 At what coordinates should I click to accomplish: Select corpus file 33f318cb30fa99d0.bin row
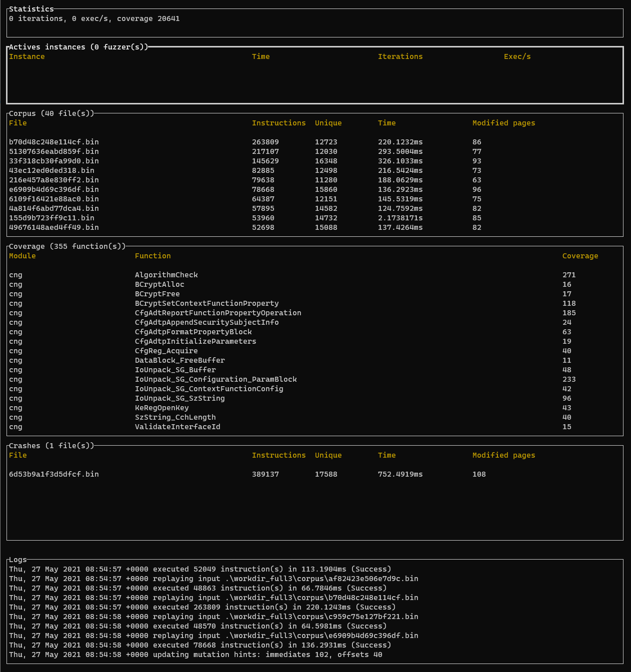pyautogui.click(x=315, y=161)
